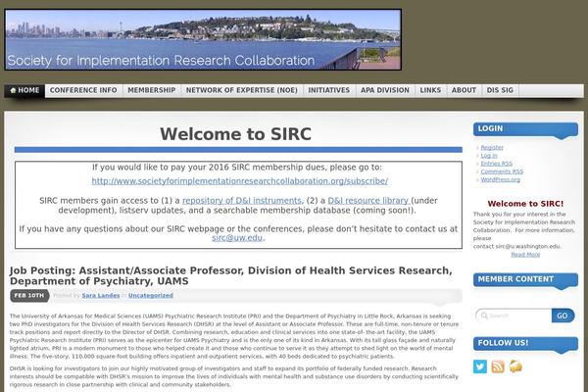Open the Initiatives menu item
Viewport: 588px width, 392px height.
pos(329,90)
